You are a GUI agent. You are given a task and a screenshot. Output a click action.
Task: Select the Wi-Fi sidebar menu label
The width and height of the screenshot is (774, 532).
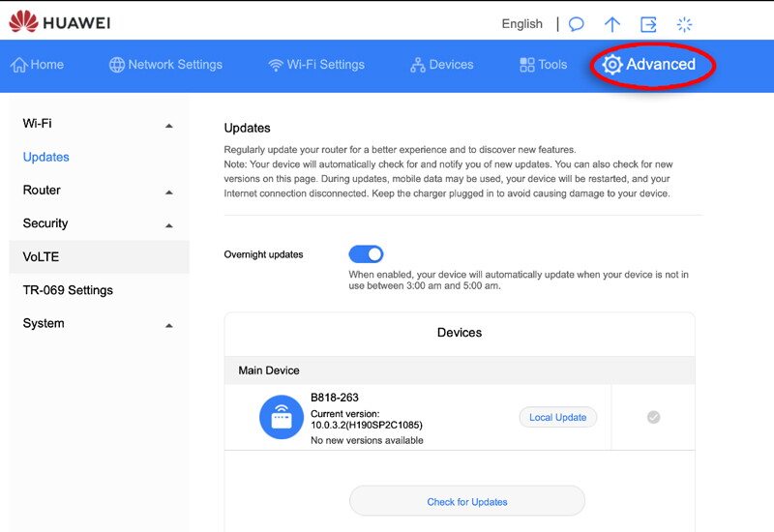[x=37, y=124]
